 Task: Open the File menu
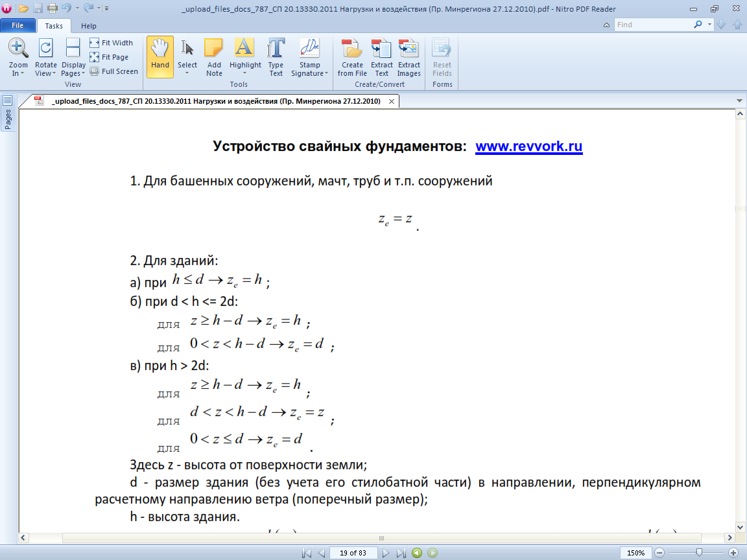[x=18, y=25]
